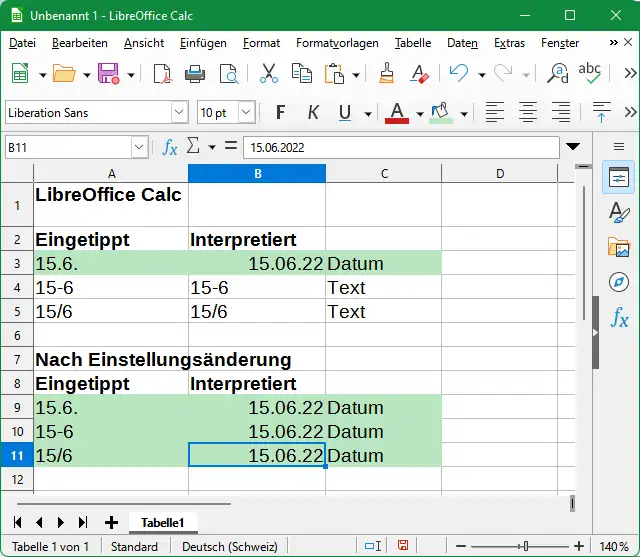
Task: Open the sidebar Navigator compass icon
Action: click(x=619, y=283)
